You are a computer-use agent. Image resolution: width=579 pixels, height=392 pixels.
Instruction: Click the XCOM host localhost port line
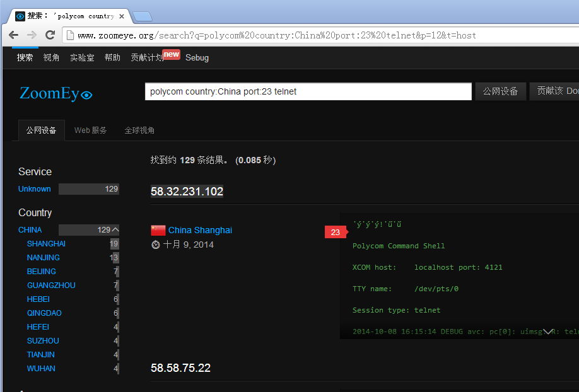click(x=427, y=267)
